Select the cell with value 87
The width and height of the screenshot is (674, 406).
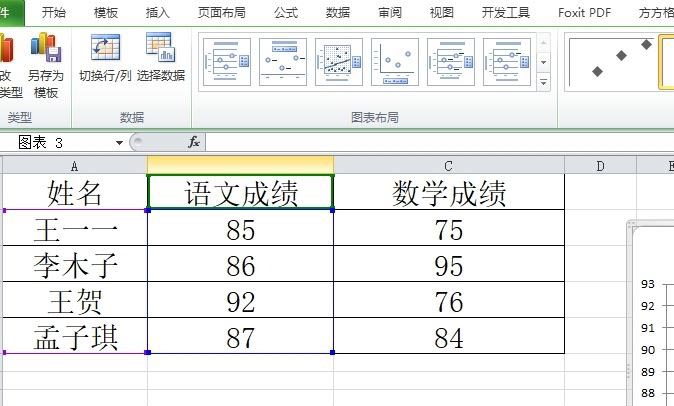240,336
